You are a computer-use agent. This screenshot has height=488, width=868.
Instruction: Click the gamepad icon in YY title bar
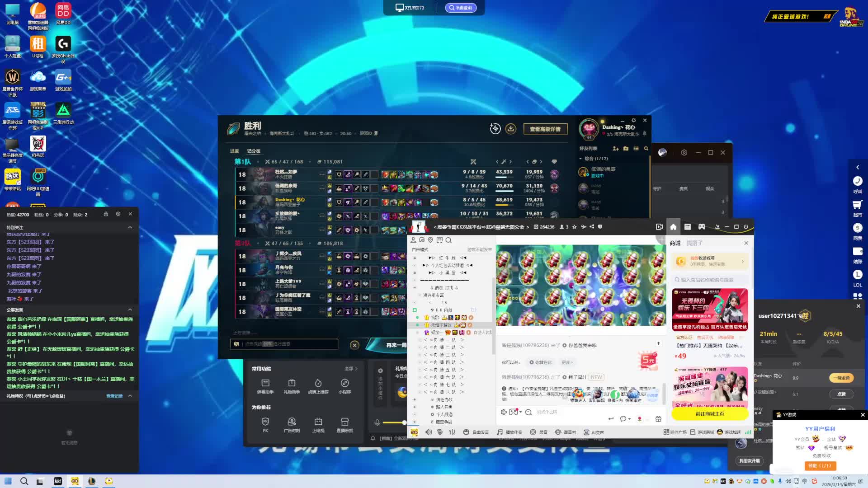tap(702, 227)
